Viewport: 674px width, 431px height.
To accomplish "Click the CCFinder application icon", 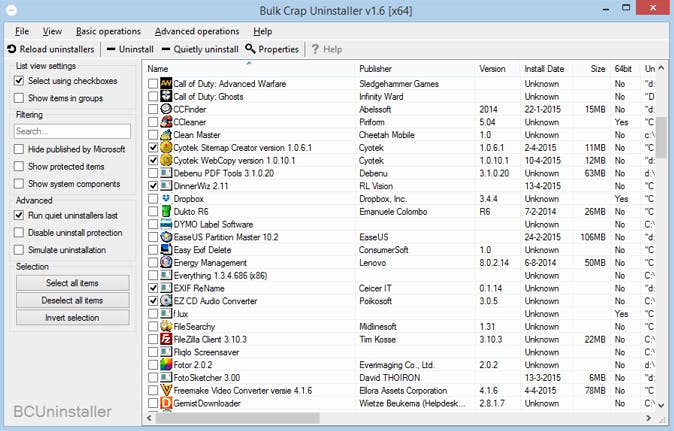I will tap(166, 109).
